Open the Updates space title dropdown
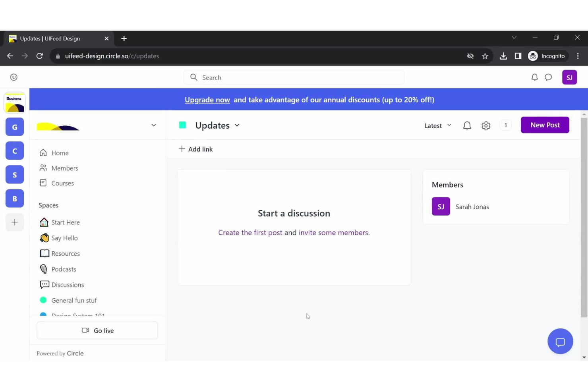Image resolution: width=588 pixels, height=392 pixels. click(217, 125)
